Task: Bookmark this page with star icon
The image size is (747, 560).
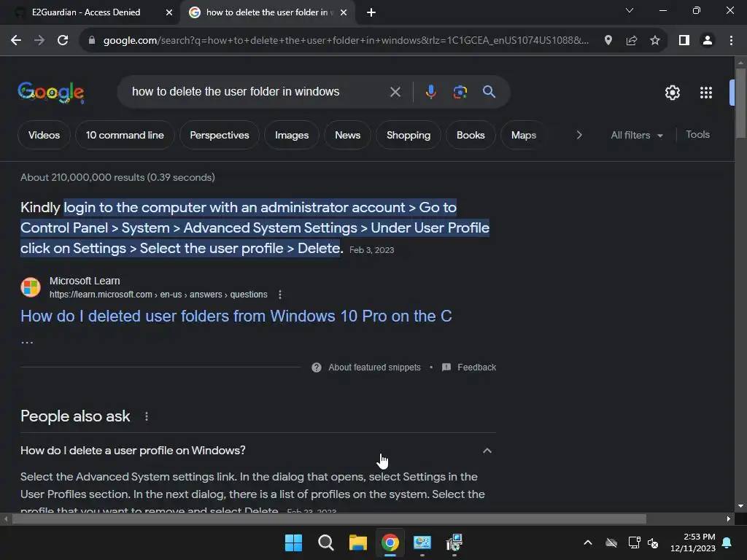Action: click(655, 41)
